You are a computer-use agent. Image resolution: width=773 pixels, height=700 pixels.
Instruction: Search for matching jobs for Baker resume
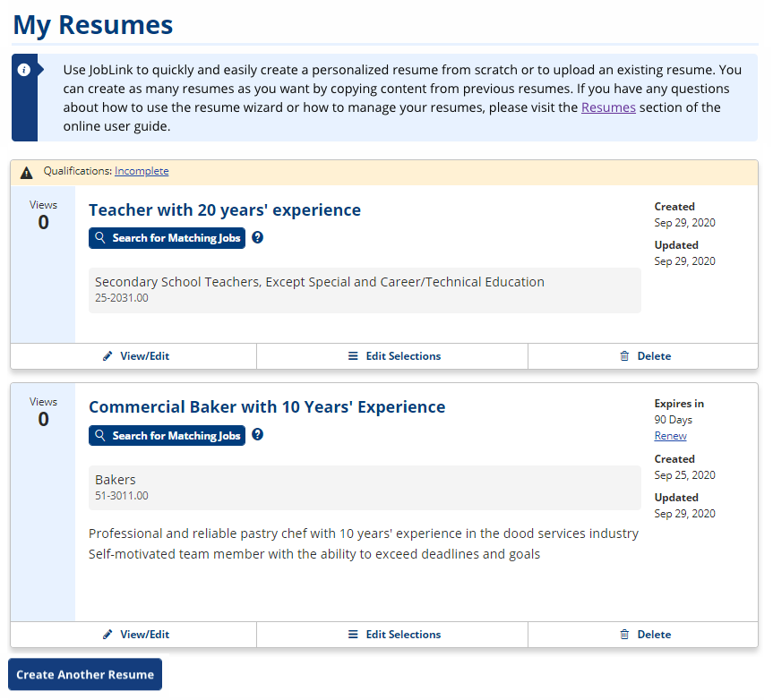pos(167,435)
